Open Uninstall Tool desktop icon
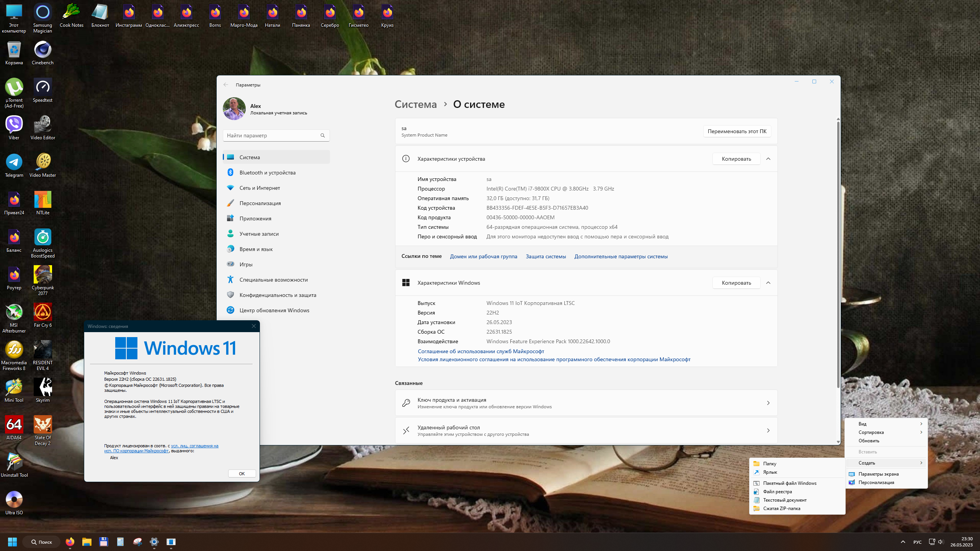Screen dimensions: 980x551 [x=14, y=466]
